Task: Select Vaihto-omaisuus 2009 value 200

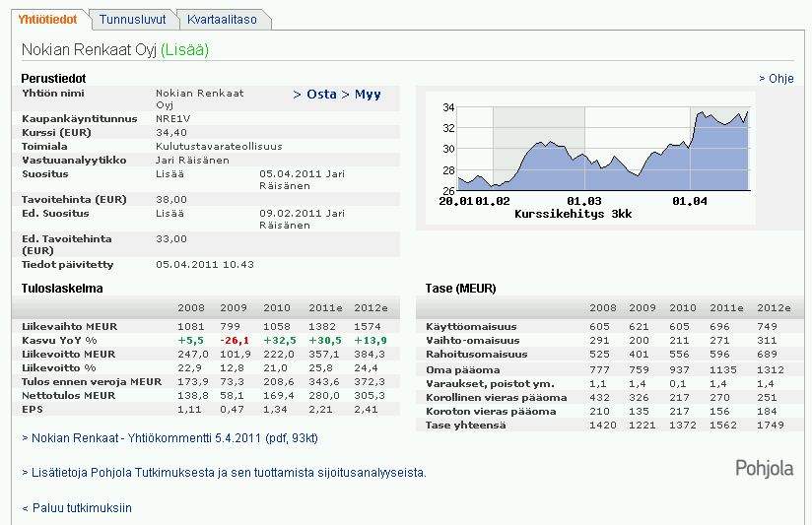Action: 639,341
